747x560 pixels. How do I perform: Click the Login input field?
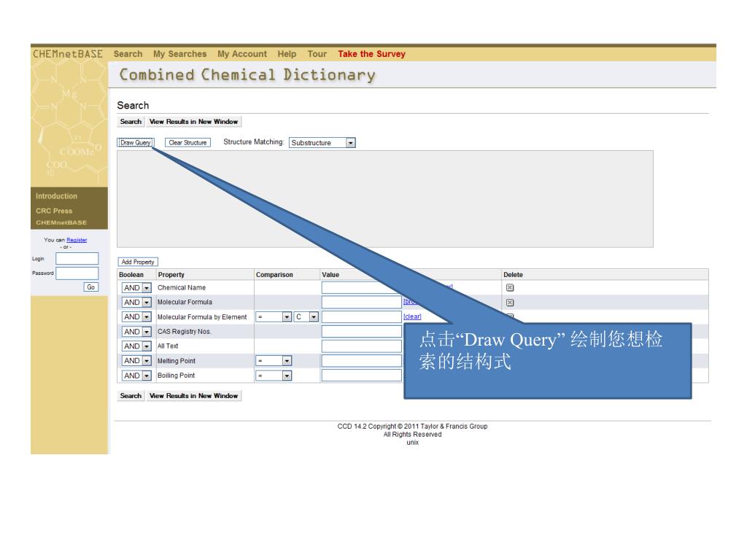tap(77, 259)
